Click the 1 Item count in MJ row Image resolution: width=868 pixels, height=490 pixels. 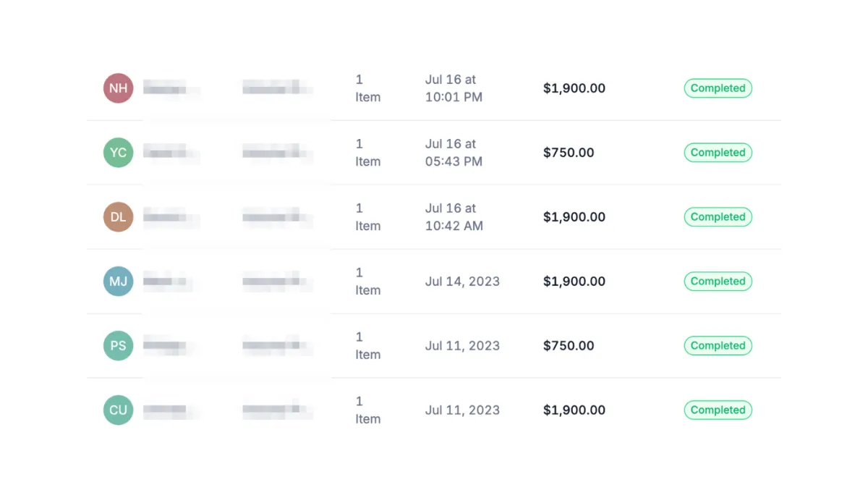point(367,282)
